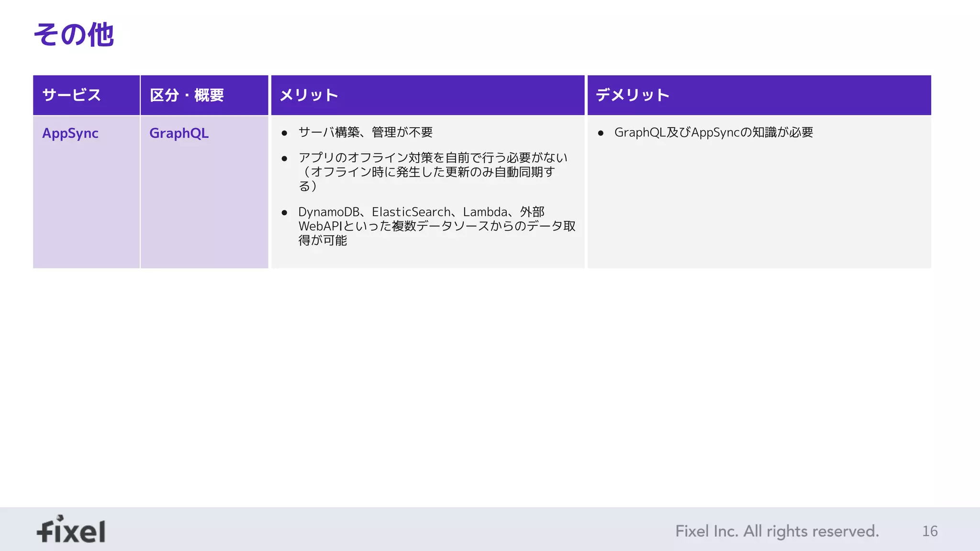This screenshot has width=980, height=551.
Task: Click the Fixel logo in footer
Action: click(x=71, y=530)
